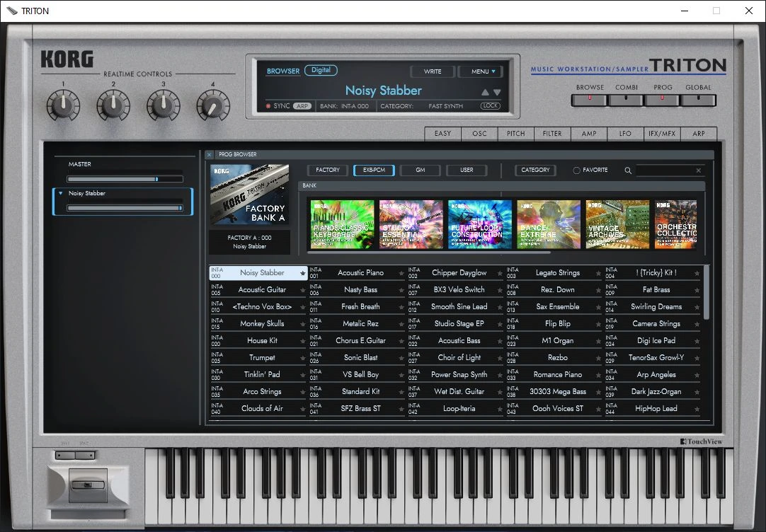Click the search magnifier icon

[x=628, y=170]
